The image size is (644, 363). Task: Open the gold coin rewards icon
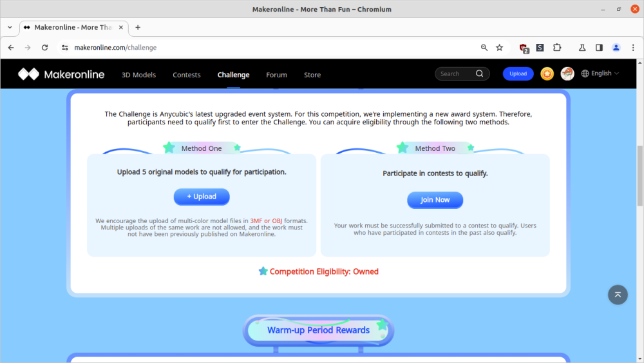click(547, 74)
